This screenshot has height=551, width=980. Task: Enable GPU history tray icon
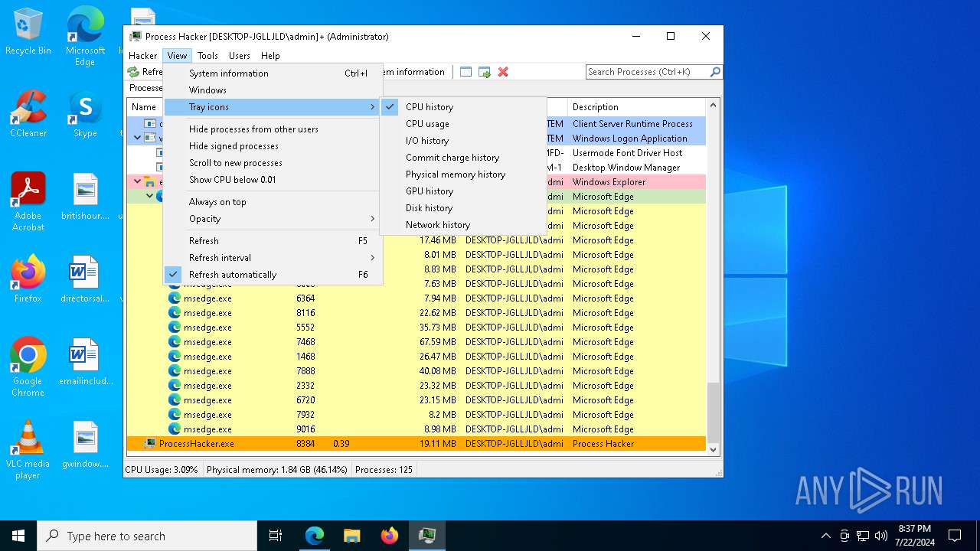click(x=463, y=191)
